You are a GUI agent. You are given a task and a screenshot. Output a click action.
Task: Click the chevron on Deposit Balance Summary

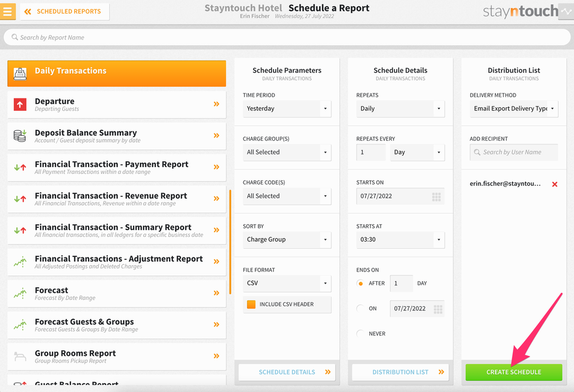216,135
